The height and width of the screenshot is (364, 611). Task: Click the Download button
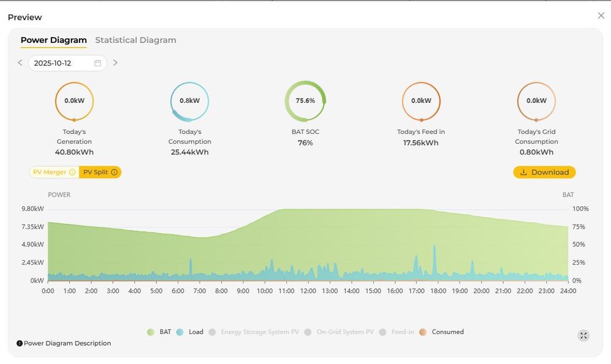(x=544, y=173)
